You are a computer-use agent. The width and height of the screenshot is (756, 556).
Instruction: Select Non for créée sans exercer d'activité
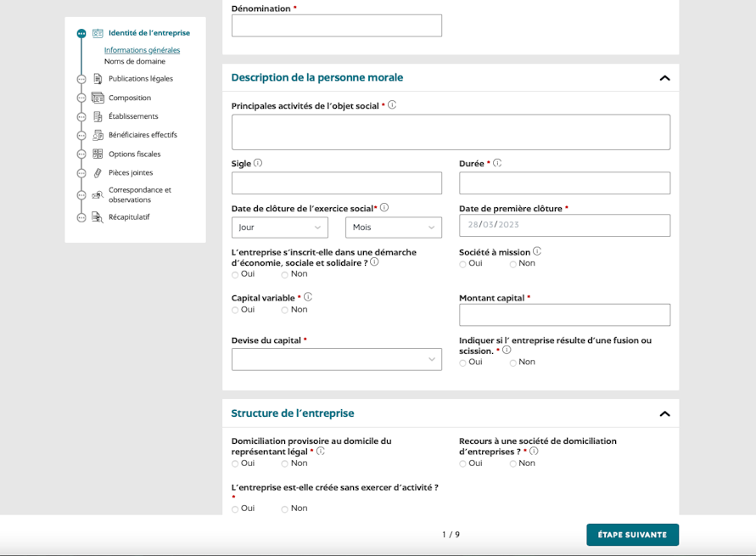285,509
